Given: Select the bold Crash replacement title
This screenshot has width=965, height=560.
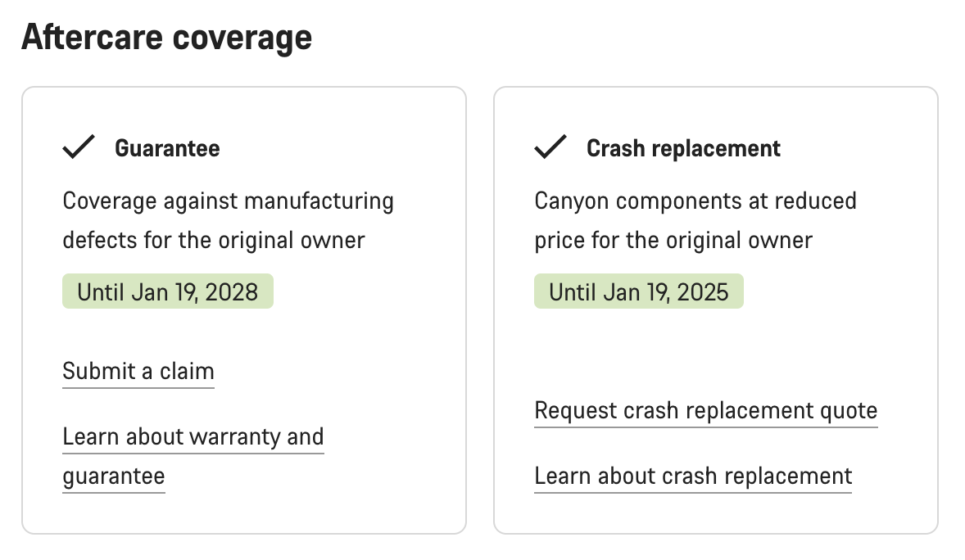Looking at the screenshot, I should pos(683,148).
